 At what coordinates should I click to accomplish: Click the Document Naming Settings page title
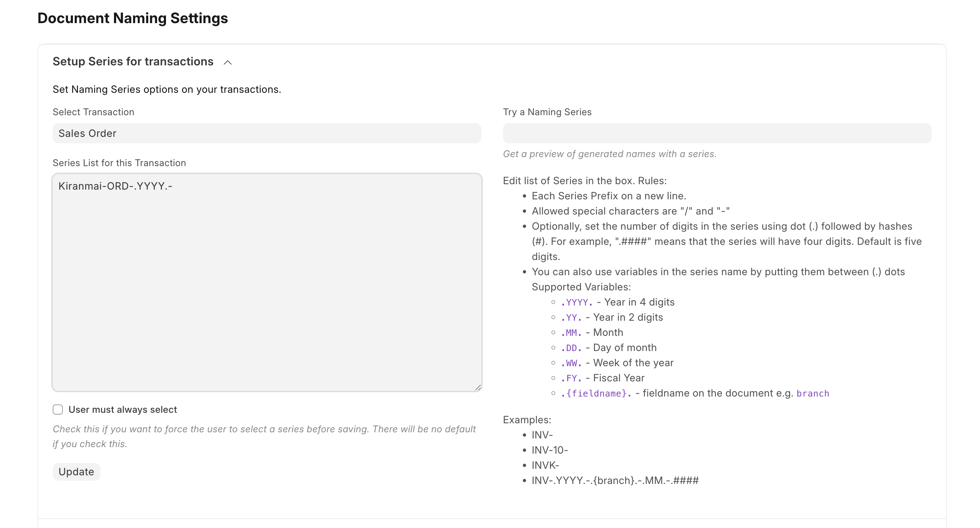tap(132, 18)
